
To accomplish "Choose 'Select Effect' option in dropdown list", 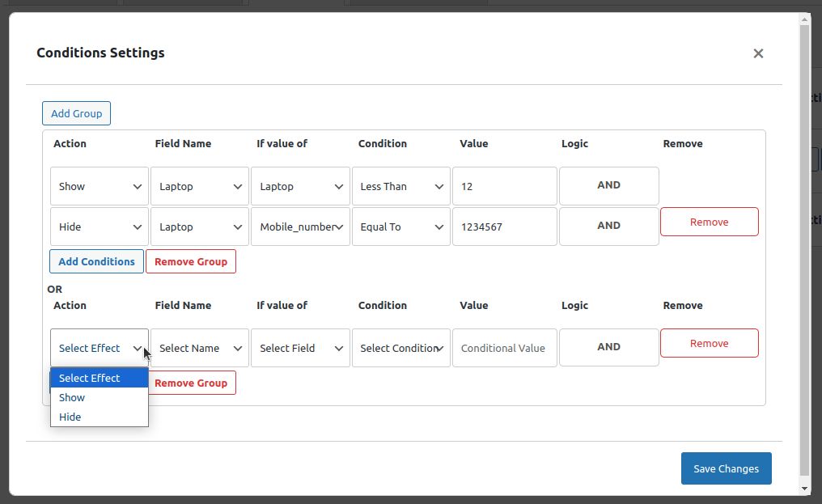I will [x=100, y=378].
